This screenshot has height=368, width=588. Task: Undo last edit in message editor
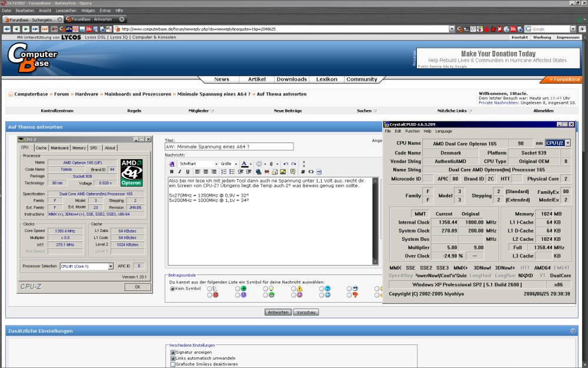[x=286, y=164]
